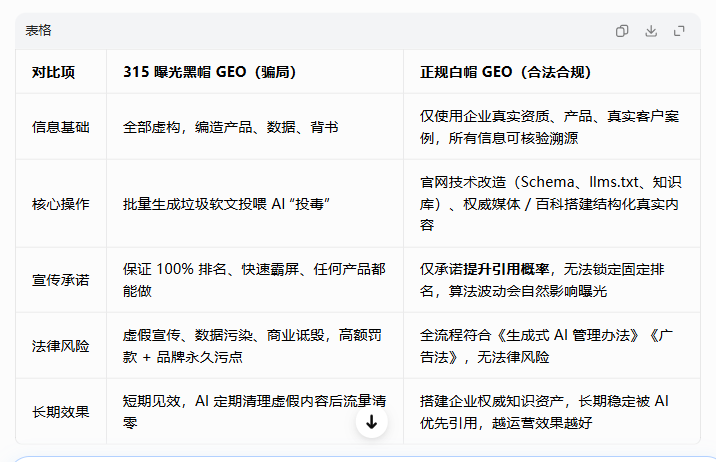Viewport: 716px width, 462px height.
Task: Click the cell about 保证 100% 排名
Action: point(254,280)
